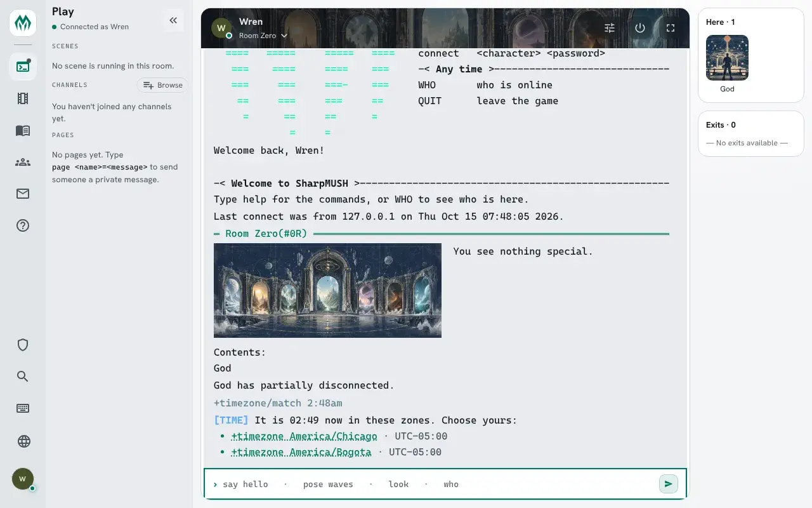Click the send arrow button
Image resolution: width=812 pixels, height=508 pixels.
(x=669, y=484)
